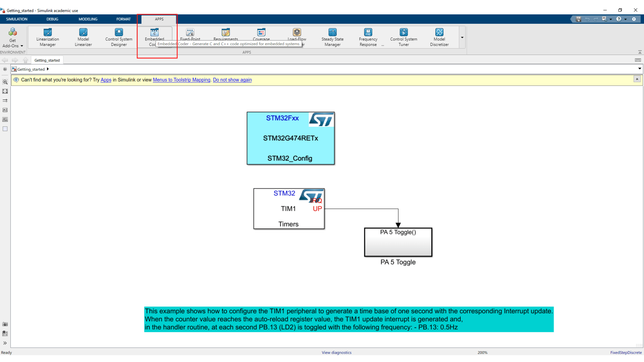Viewport: 644px width, 362px height.
Task: Launch Frequency Response Estimator app
Action: pyautogui.click(x=368, y=37)
